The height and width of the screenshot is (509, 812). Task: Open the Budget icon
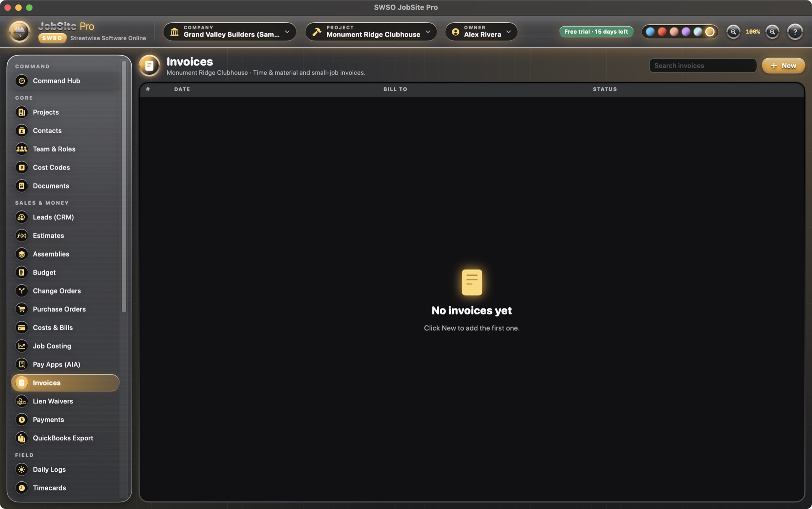click(x=22, y=272)
